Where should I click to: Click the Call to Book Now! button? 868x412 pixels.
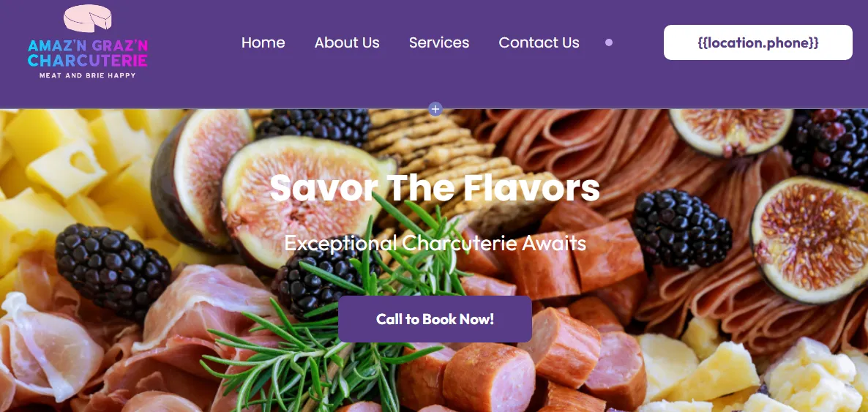pos(435,319)
